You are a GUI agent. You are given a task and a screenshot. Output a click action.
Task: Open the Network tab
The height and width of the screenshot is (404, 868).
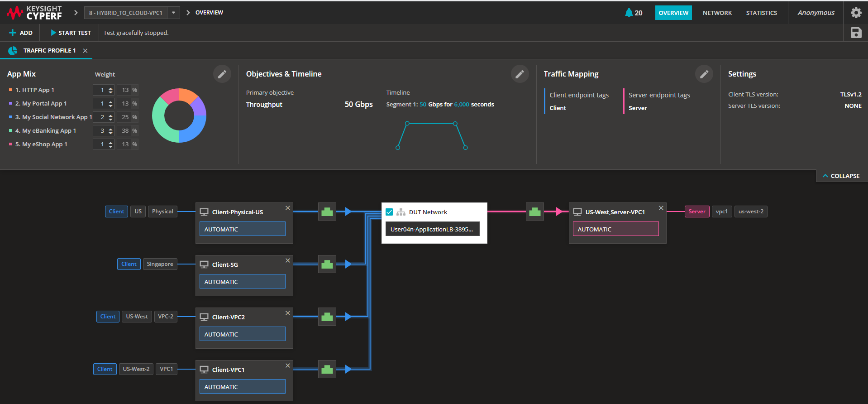pos(717,13)
